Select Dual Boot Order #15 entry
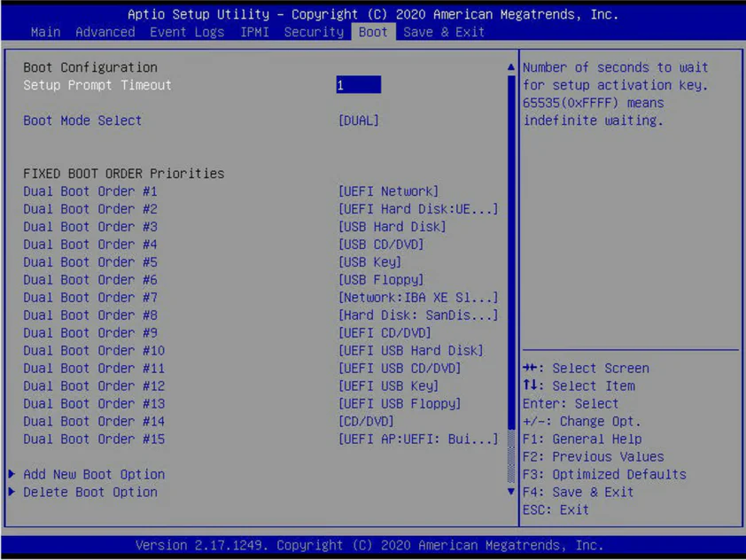Screen dimensions: 746x560 [x=418, y=439]
